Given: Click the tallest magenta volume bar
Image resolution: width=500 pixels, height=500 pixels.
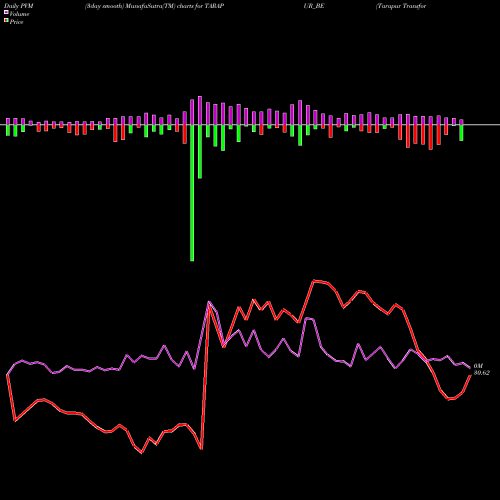Looking at the screenshot, I should (x=200, y=110).
